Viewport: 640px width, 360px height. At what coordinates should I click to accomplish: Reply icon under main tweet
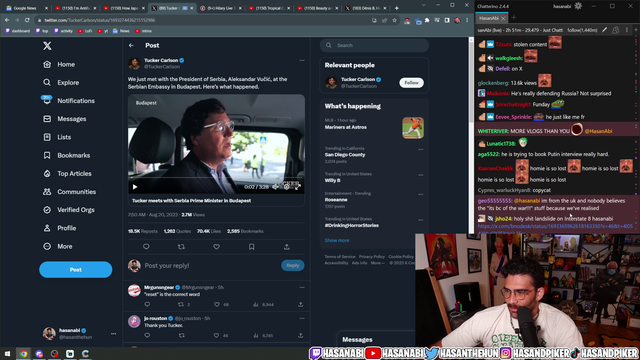[146, 247]
